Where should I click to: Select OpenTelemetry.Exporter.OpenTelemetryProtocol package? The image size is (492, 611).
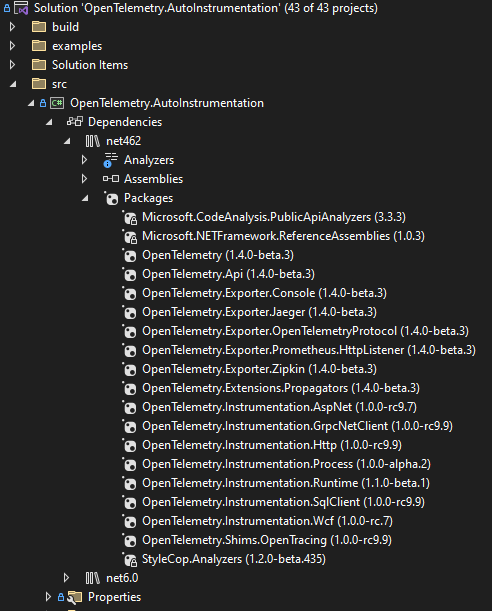click(x=305, y=331)
